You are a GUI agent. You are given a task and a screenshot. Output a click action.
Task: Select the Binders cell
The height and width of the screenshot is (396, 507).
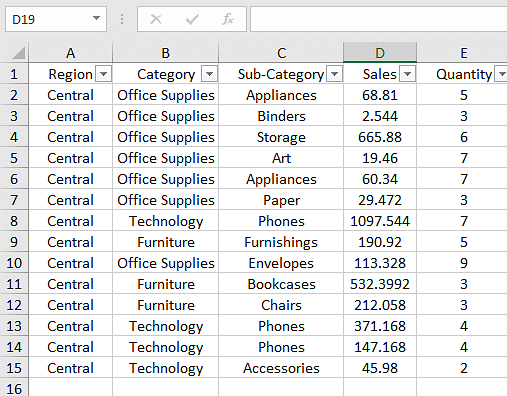pyautogui.click(x=281, y=116)
